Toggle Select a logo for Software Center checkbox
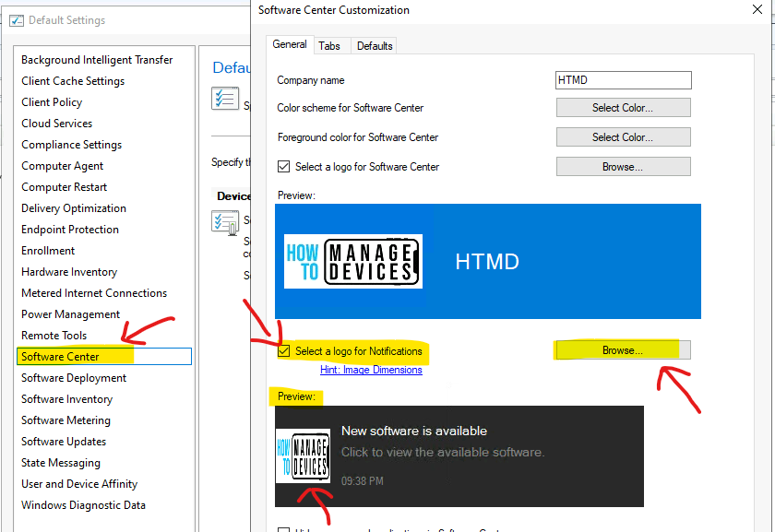The height and width of the screenshot is (532, 775). (x=284, y=167)
